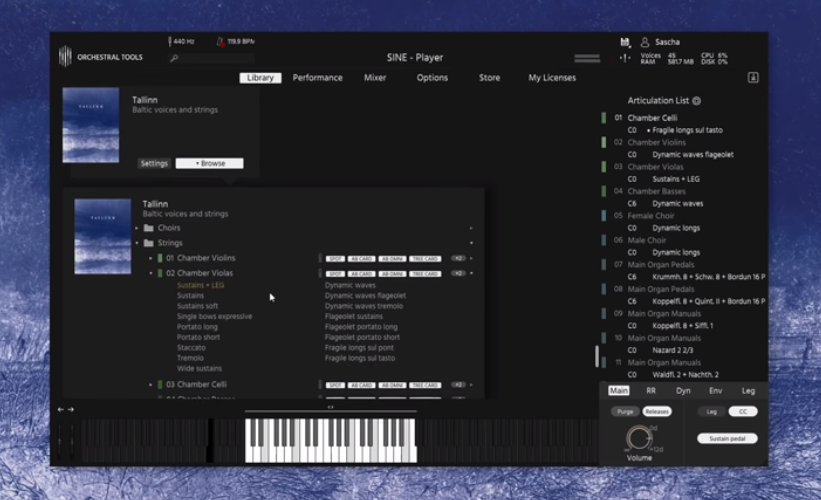Open the Mixer tab

coord(375,77)
